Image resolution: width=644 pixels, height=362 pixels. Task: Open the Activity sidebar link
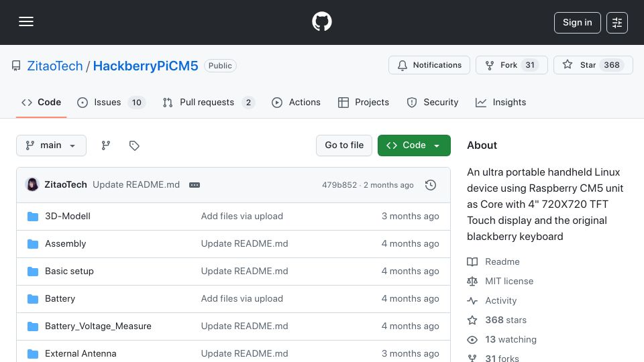coord(492,301)
